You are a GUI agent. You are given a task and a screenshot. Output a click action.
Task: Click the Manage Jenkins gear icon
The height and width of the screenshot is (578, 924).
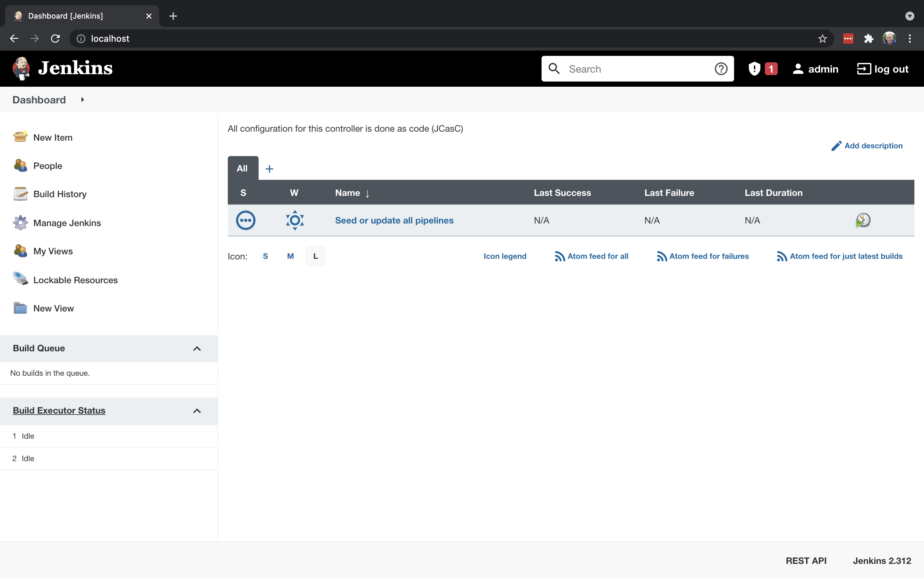[20, 223]
